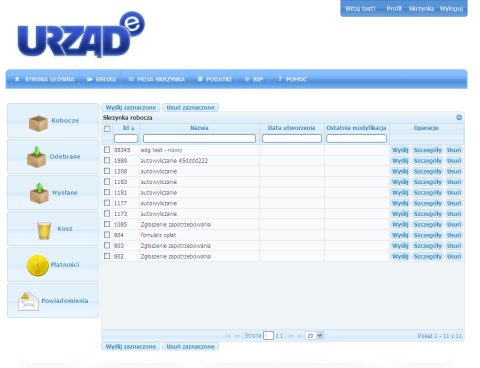Open the Wysłane outbox icon
480x368 pixels.
coord(39,193)
